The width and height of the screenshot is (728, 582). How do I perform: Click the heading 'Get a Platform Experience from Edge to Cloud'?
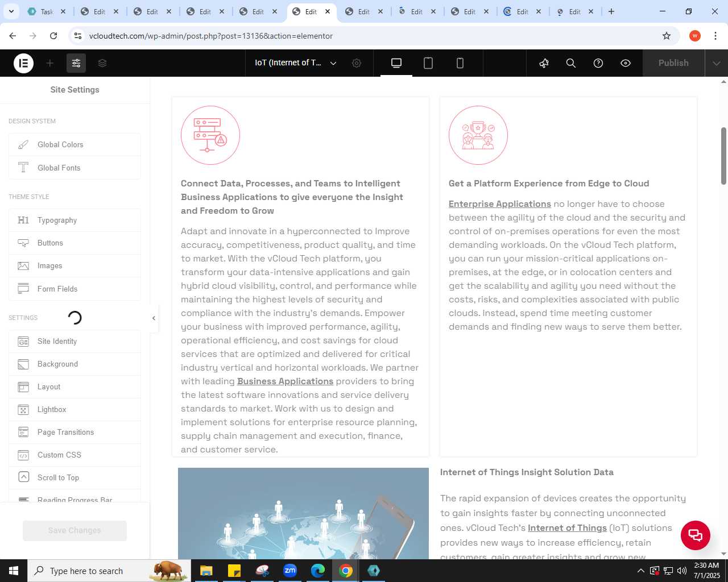[549, 184]
